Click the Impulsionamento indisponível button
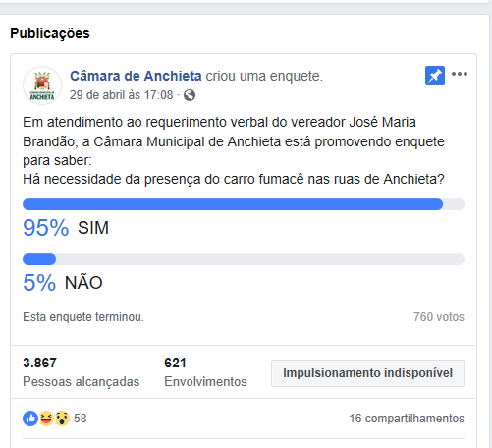The image size is (492, 448). [367, 373]
